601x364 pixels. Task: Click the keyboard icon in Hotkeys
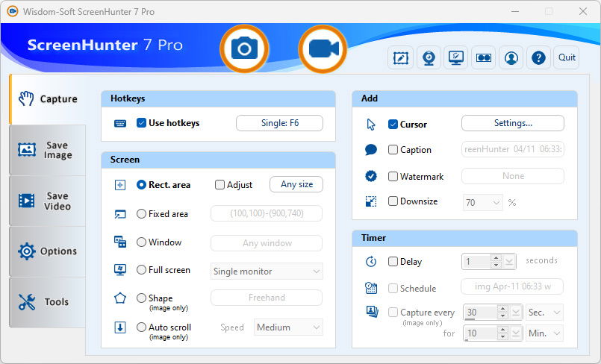coord(120,123)
